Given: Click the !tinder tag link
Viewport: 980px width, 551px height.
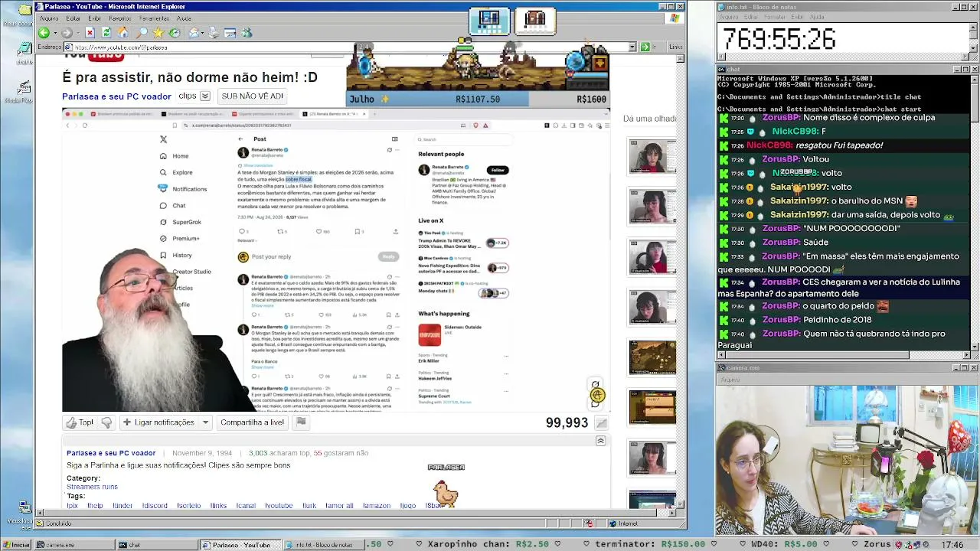Looking at the screenshot, I should tap(122, 506).
